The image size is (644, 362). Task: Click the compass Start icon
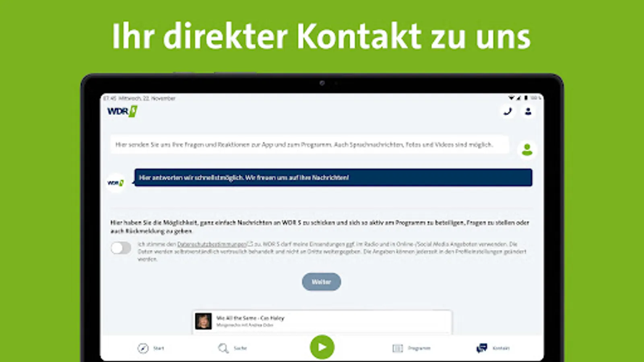tap(143, 348)
